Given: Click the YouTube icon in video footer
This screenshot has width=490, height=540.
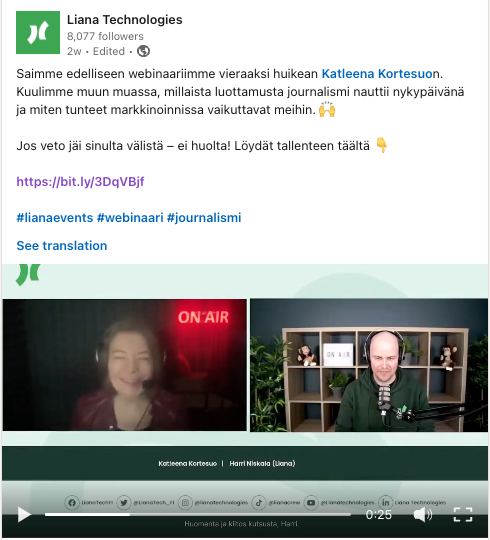Looking at the screenshot, I should point(311,502).
